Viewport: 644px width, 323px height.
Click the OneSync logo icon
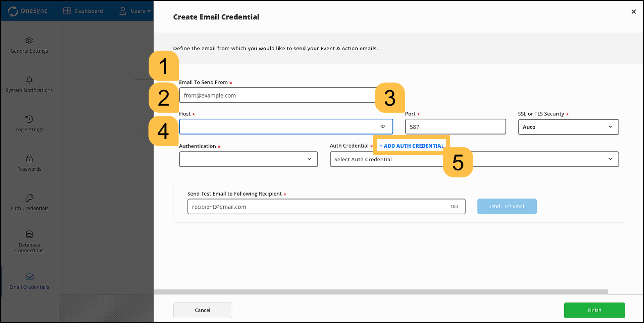(x=13, y=11)
